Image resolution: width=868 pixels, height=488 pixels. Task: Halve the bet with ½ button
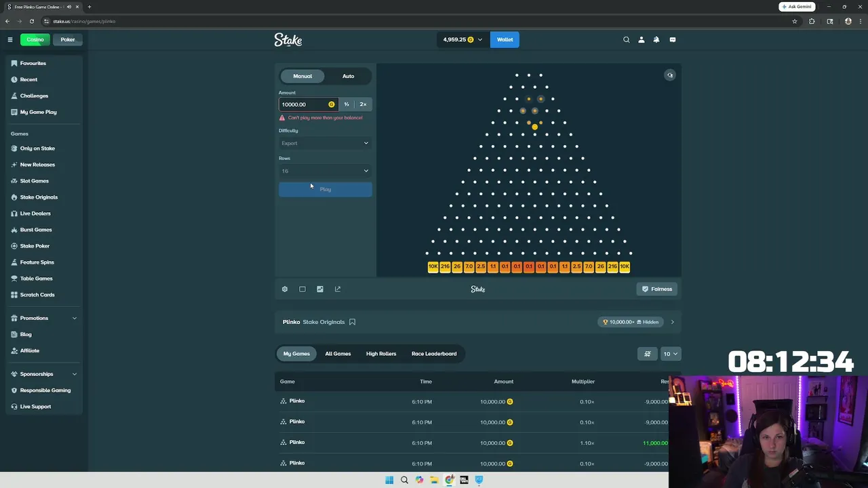tap(347, 104)
